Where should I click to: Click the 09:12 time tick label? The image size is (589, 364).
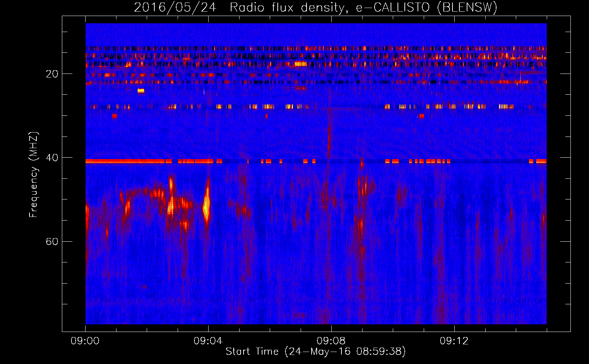pos(454,341)
